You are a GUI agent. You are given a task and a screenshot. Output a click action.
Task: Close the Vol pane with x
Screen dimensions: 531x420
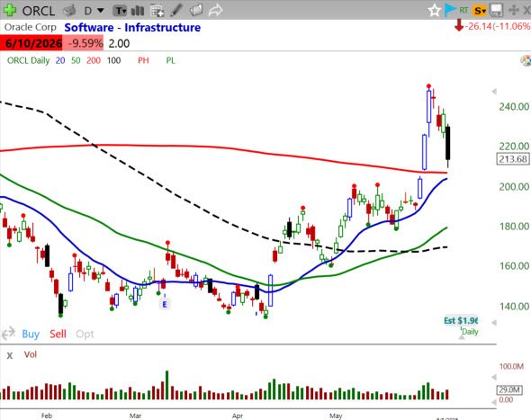[x=10, y=355]
